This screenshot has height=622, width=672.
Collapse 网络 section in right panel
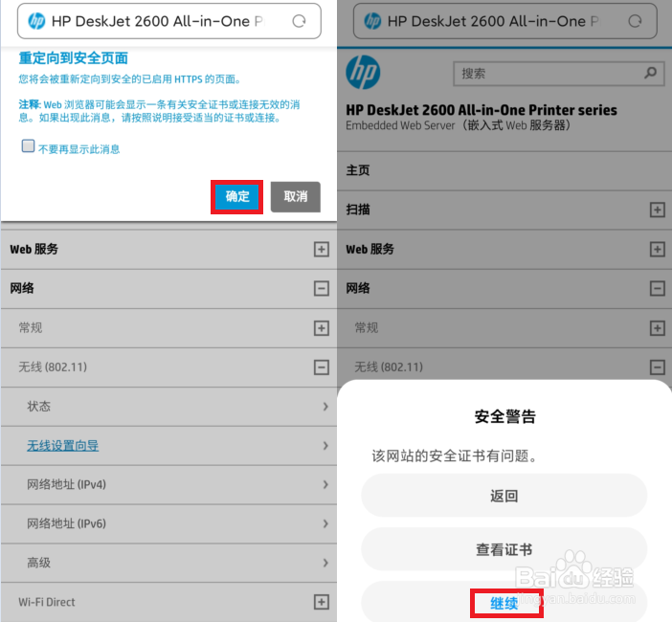coord(657,288)
